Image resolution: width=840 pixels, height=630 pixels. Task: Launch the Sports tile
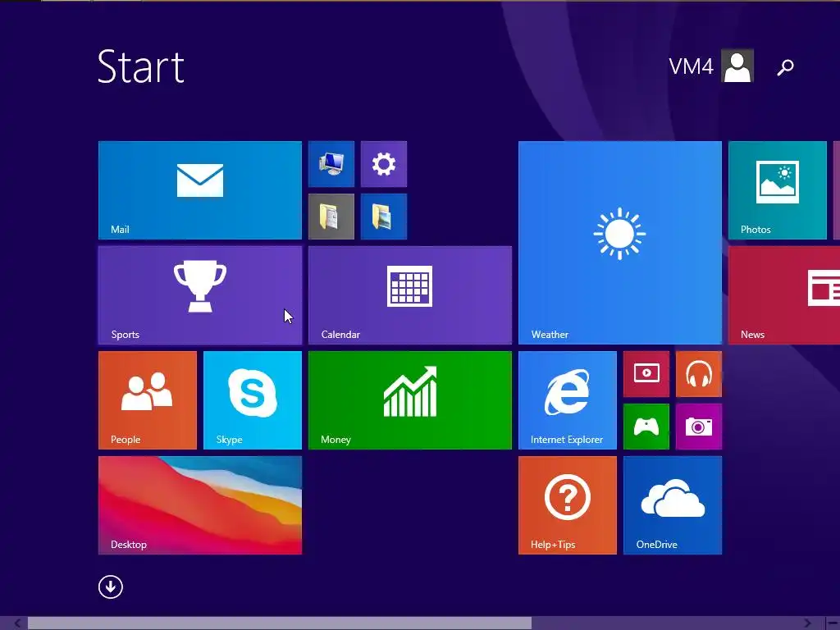click(200, 295)
